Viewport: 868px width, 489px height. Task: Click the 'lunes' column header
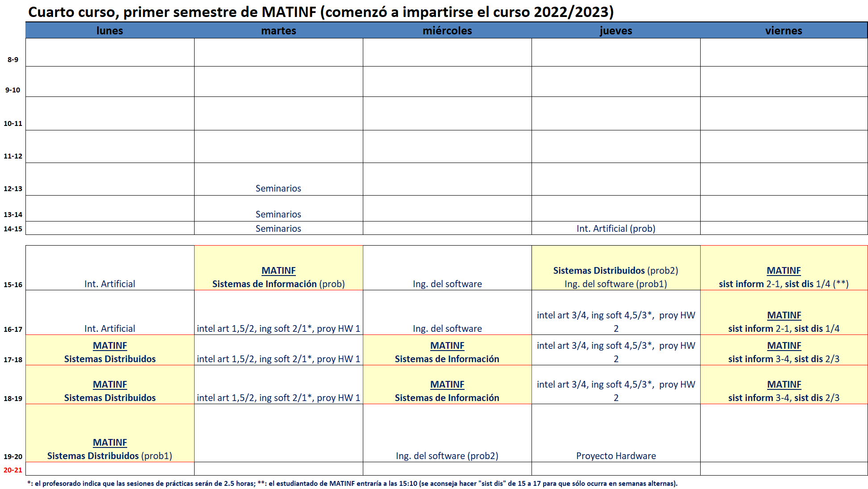coord(110,30)
